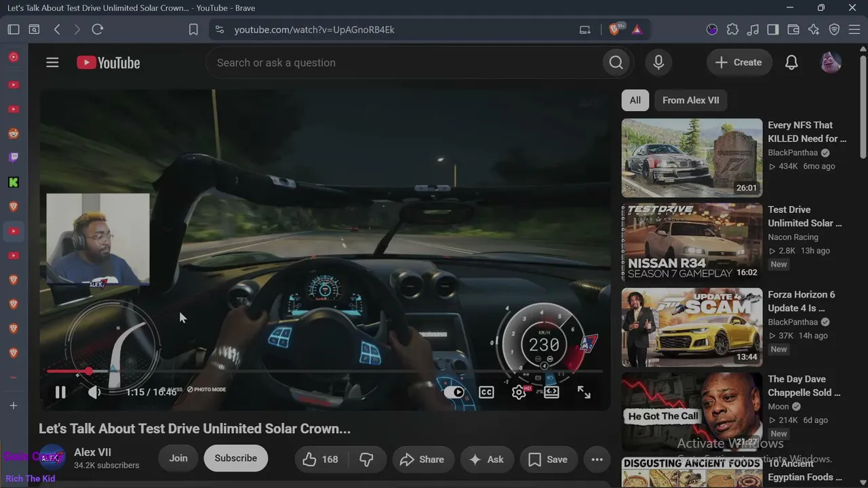The height and width of the screenshot is (488, 868).
Task: Open the browser extensions puzzle icon
Action: [x=732, y=29]
